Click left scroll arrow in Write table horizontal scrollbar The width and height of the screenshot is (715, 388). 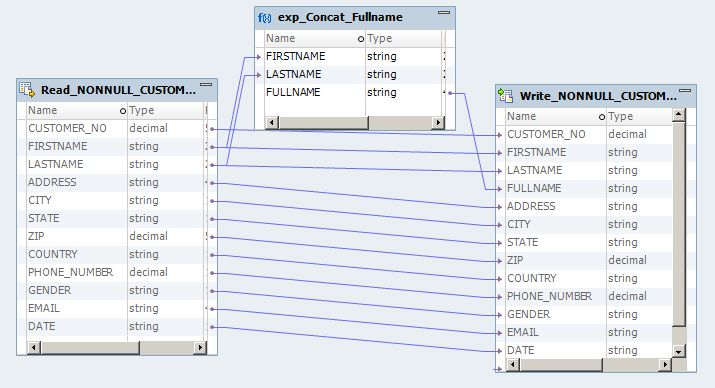tap(513, 365)
